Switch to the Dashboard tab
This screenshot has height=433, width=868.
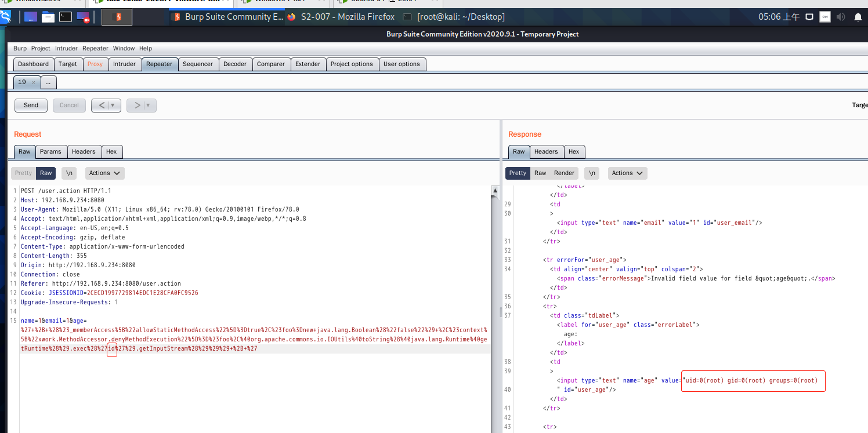34,64
